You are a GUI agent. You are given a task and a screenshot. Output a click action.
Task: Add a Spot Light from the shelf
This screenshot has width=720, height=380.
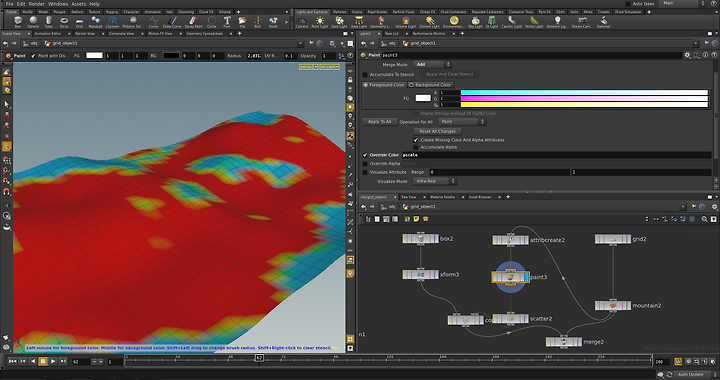[339, 22]
